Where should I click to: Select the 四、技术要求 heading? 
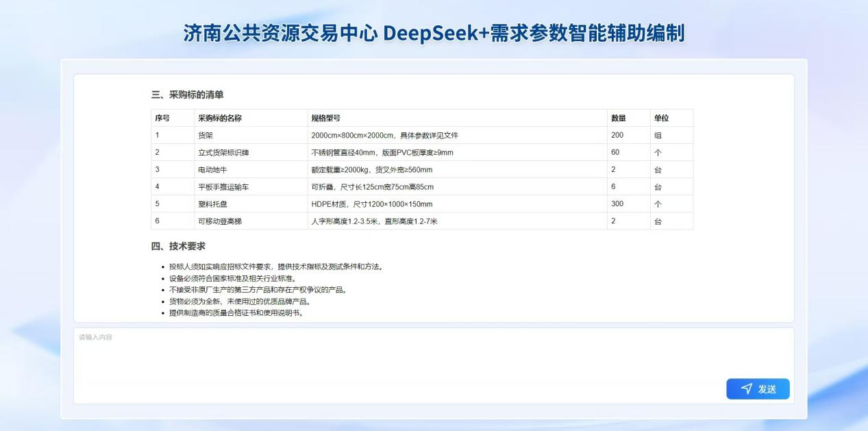coord(178,246)
